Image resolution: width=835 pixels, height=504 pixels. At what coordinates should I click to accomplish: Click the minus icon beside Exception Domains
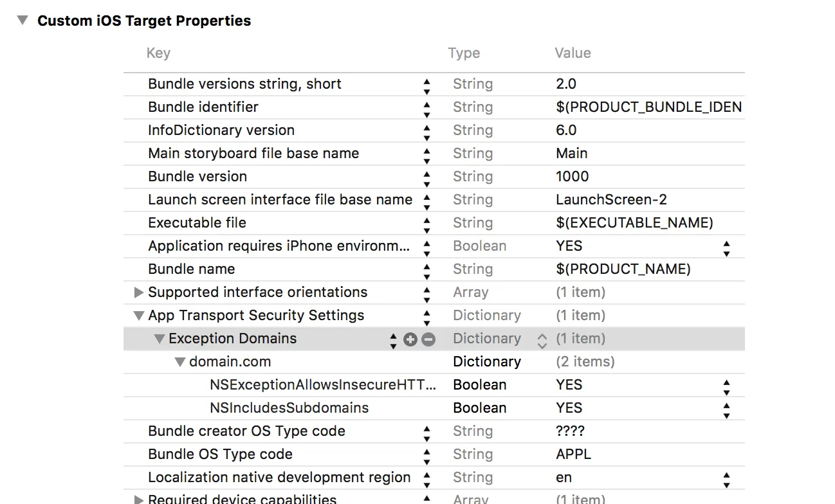click(428, 339)
